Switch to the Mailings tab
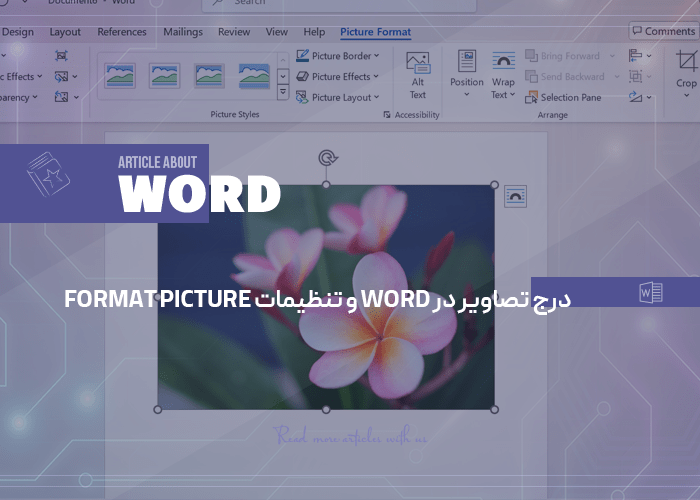This screenshot has width=700, height=500. click(183, 32)
